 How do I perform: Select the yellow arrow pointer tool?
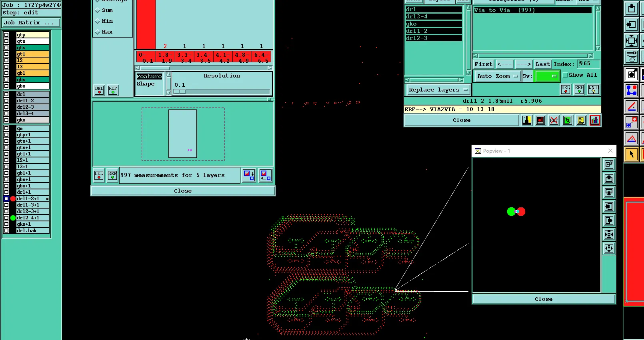[x=632, y=154]
